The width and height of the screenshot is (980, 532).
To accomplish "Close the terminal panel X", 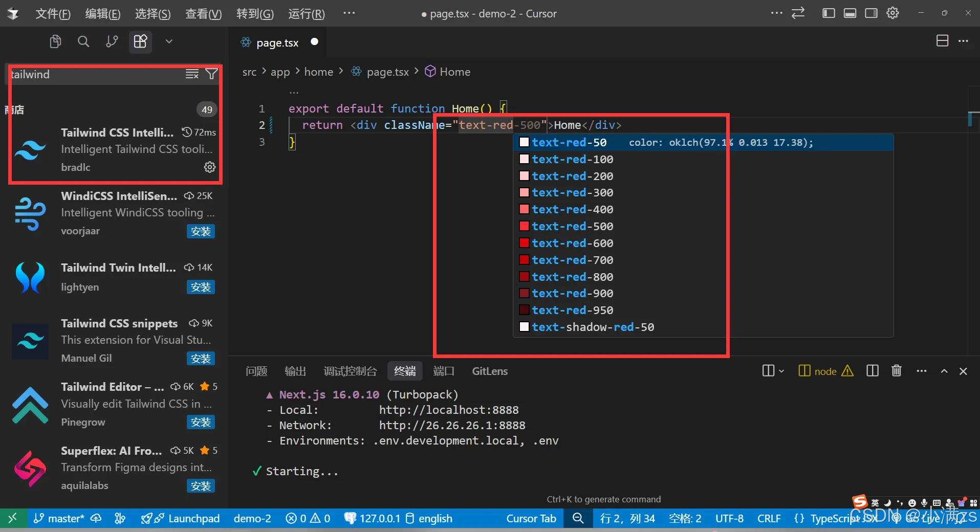I will point(963,371).
